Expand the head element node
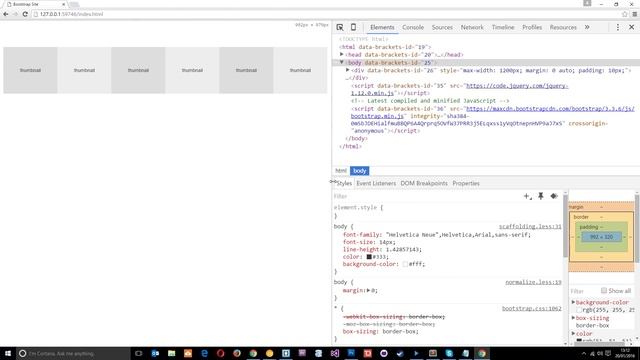This screenshot has width=640, height=360. [x=342, y=54]
